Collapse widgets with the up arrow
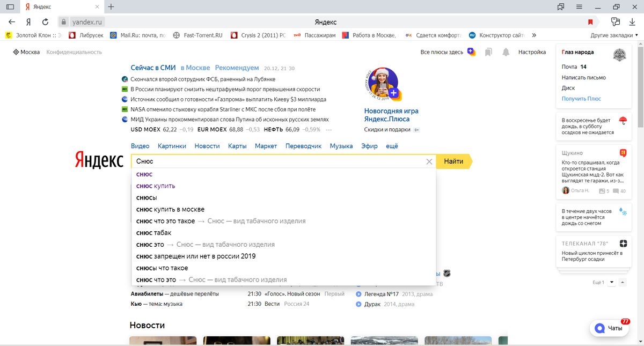Viewport: 644px width, 346px height. (623, 282)
